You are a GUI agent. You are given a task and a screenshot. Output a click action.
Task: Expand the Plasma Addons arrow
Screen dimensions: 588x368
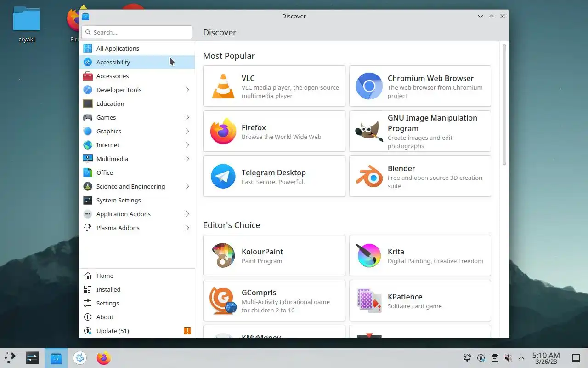coord(187,228)
